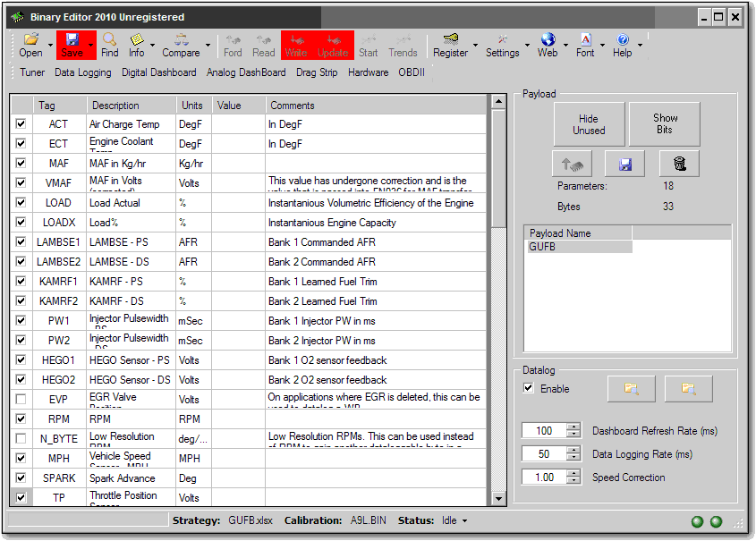This screenshot has height=541, width=756.
Task: Switch to the Data Logging tab
Action: point(83,72)
